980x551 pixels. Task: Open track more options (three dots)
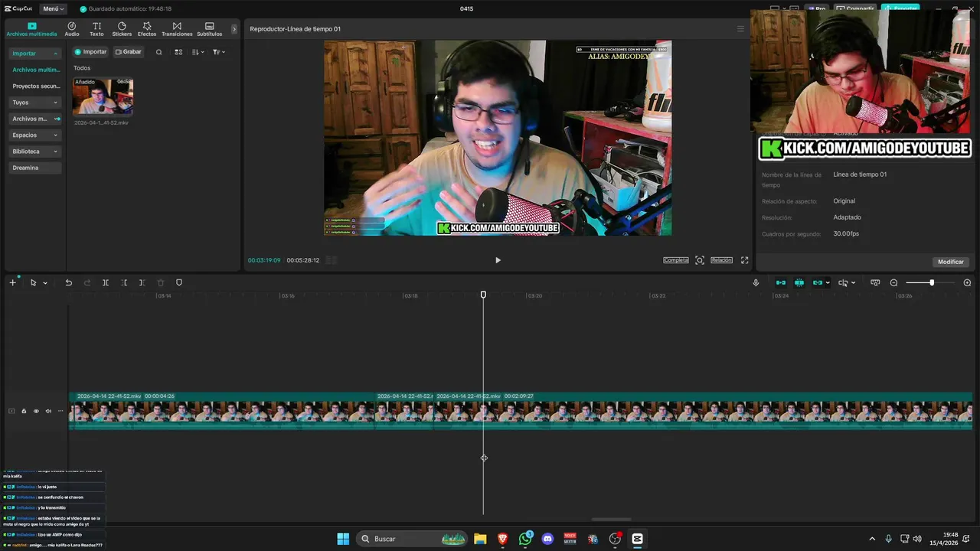point(60,411)
